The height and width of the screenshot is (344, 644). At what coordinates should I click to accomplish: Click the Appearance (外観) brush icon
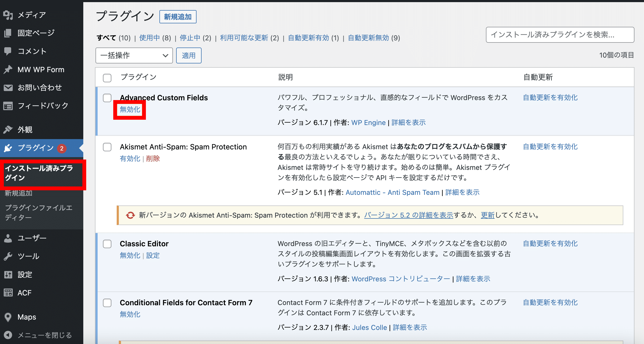point(8,130)
